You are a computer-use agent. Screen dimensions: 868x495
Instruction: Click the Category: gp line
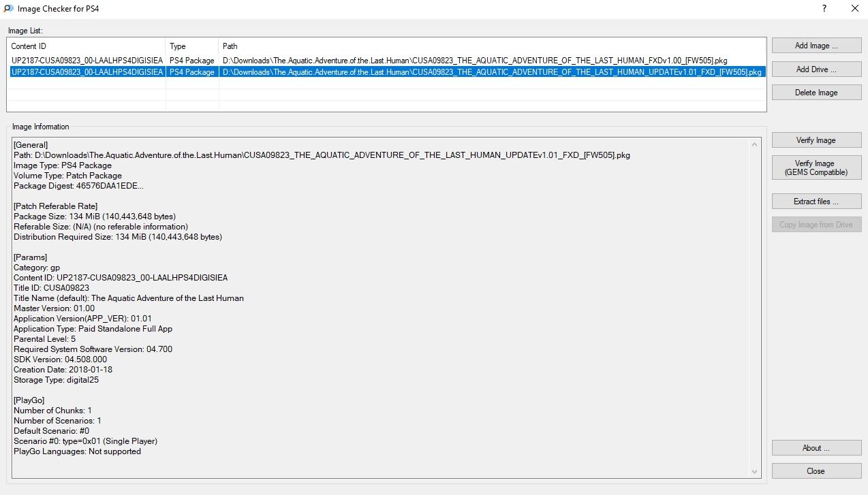coord(37,268)
